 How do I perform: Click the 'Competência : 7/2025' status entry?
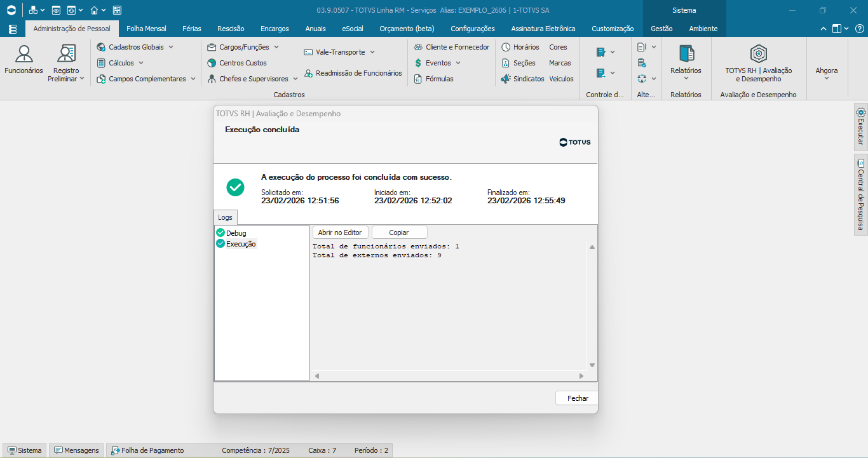click(255, 450)
